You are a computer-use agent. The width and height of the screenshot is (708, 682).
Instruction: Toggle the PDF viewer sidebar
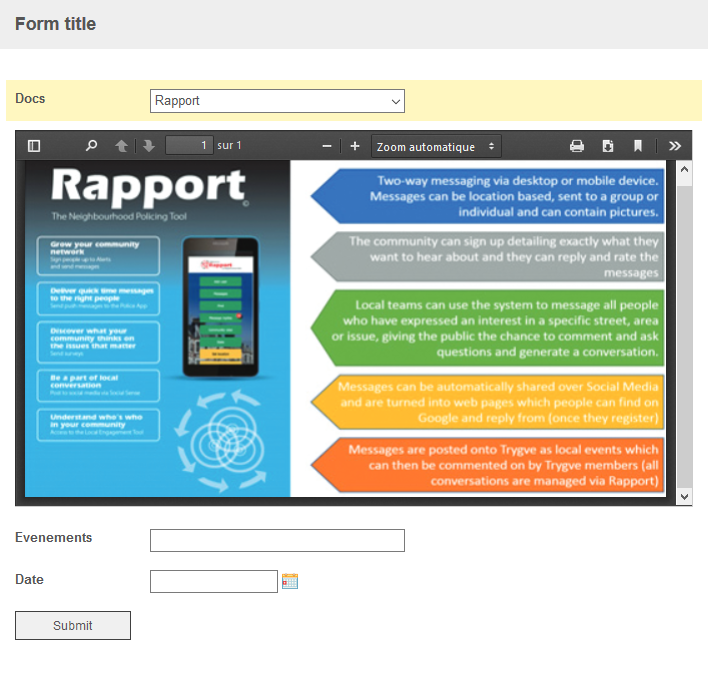click(34, 146)
